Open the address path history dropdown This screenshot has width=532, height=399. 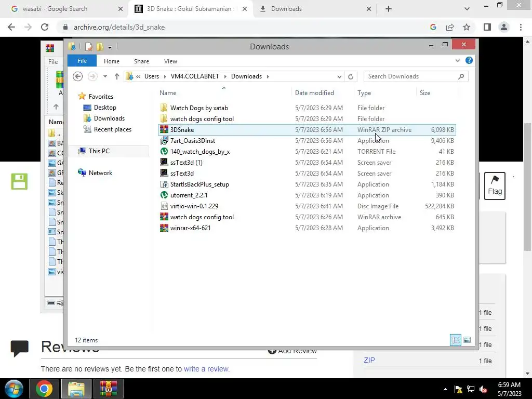339,77
